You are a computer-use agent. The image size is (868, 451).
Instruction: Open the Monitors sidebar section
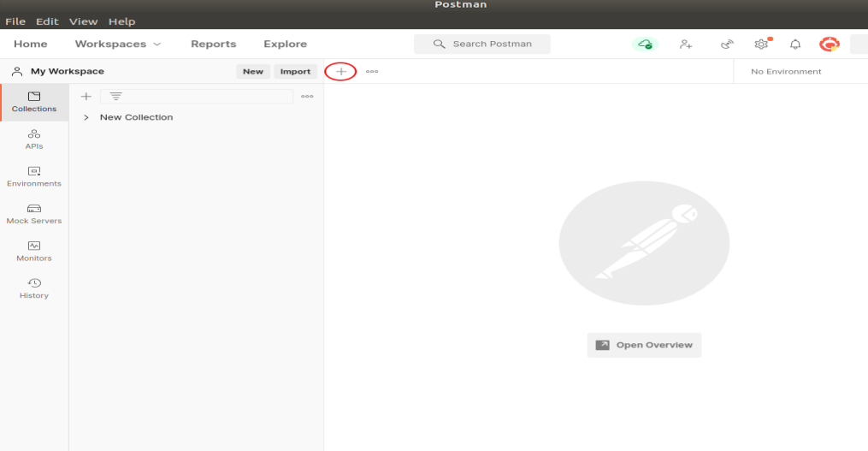pyautogui.click(x=34, y=252)
